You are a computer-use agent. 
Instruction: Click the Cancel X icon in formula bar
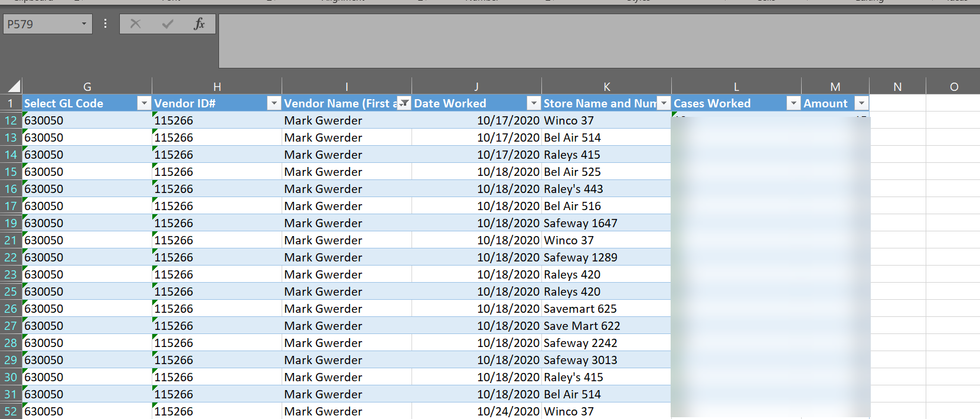(x=135, y=24)
